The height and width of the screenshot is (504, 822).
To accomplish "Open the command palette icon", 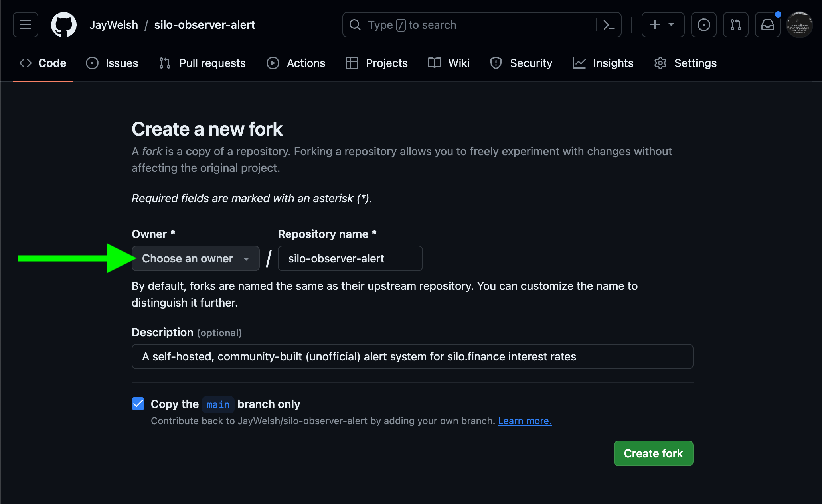I will tap(609, 25).
